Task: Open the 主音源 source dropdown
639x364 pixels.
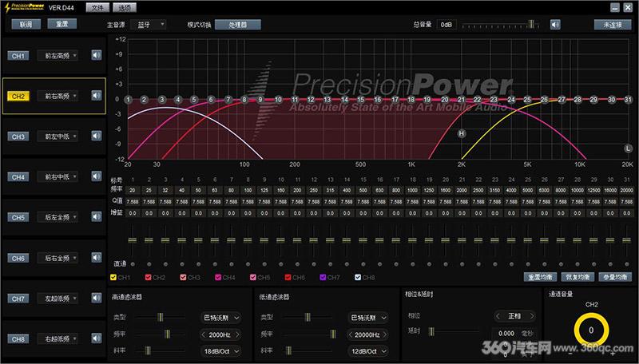Action: click(x=149, y=25)
